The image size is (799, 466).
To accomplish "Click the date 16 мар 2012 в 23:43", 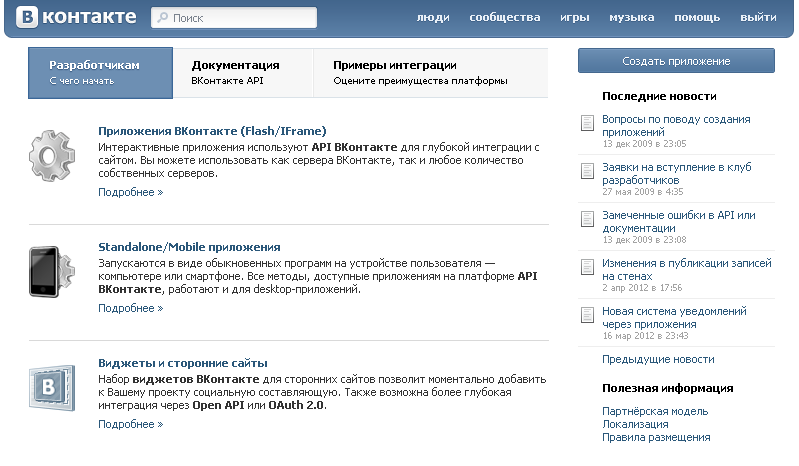I will point(646,336).
